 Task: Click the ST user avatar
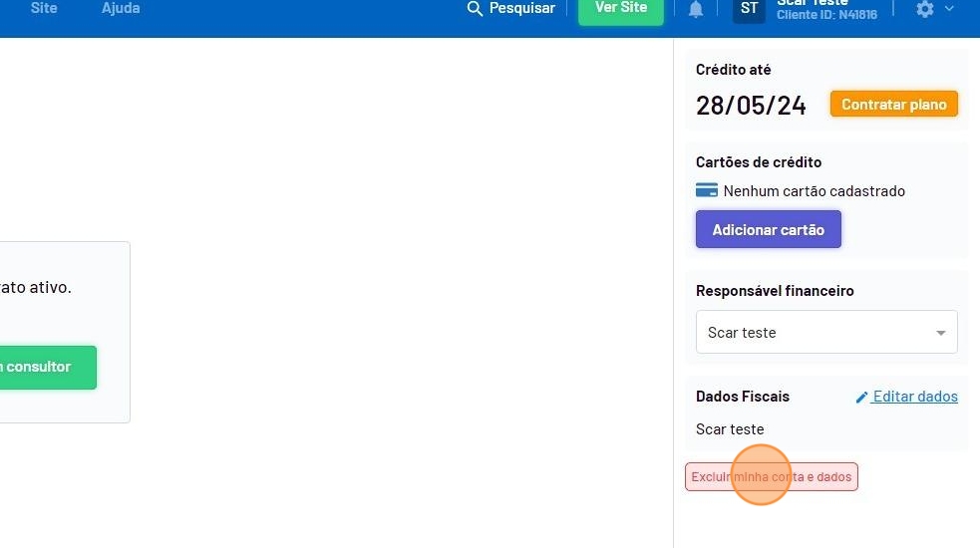click(749, 9)
